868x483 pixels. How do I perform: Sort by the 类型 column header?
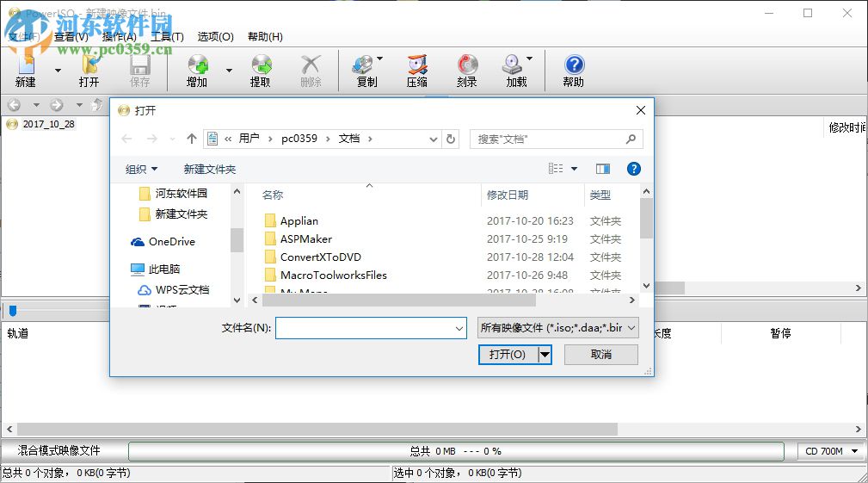click(600, 195)
